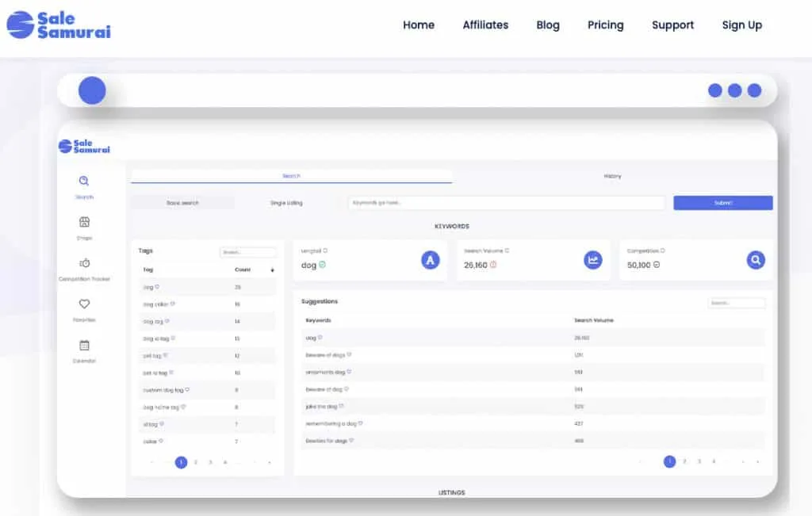The width and height of the screenshot is (812, 516).
Task: Open Support in the top navigation
Action: tap(672, 25)
